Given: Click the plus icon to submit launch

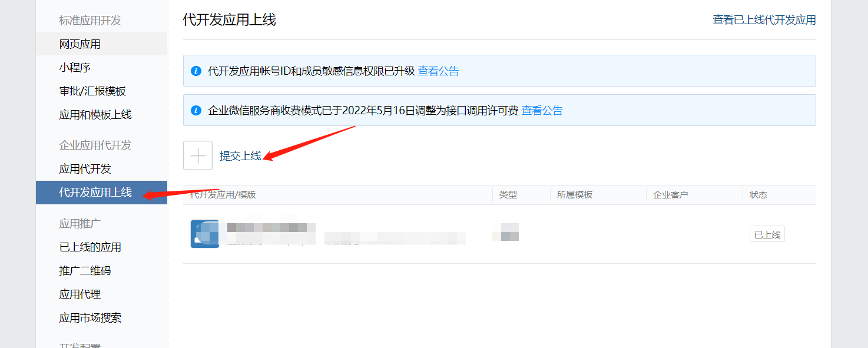Looking at the screenshot, I should click(x=198, y=155).
